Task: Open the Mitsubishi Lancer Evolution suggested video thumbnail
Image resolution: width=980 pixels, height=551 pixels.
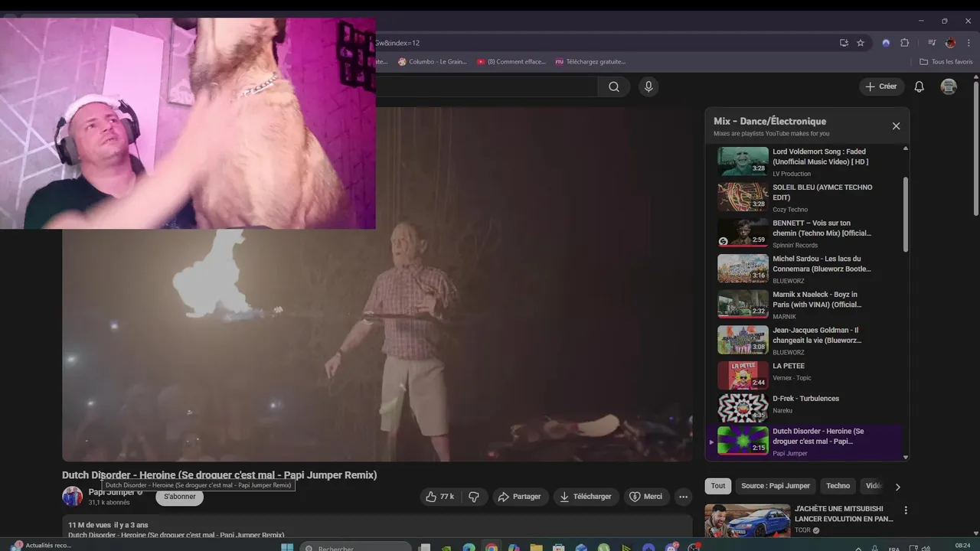Action: (x=747, y=520)
